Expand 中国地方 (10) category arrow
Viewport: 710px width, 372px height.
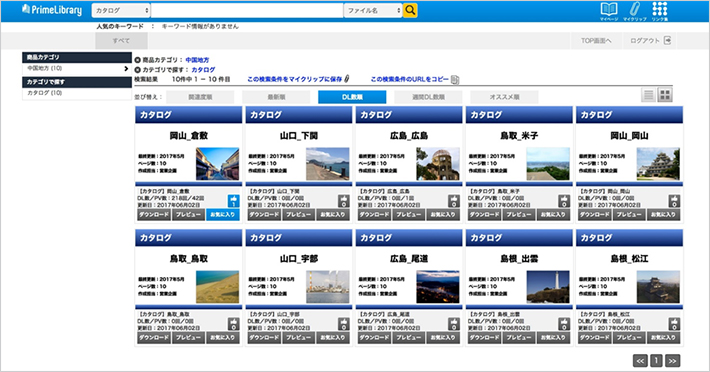[x=126, y=68]
